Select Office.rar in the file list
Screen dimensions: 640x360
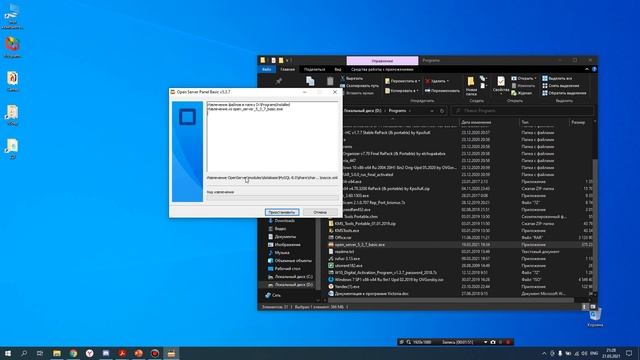coord(342,238)
